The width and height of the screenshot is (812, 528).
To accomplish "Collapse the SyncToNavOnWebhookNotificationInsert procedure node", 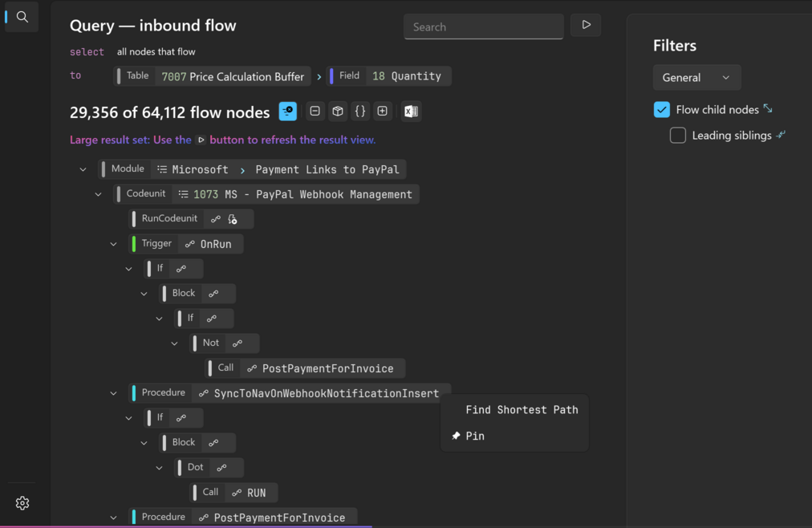I will [113, 393].
